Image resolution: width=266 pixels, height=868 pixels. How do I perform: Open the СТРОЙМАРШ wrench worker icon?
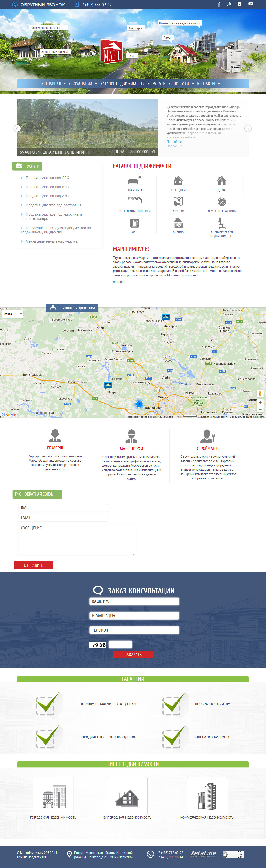(x=208, y=436)
